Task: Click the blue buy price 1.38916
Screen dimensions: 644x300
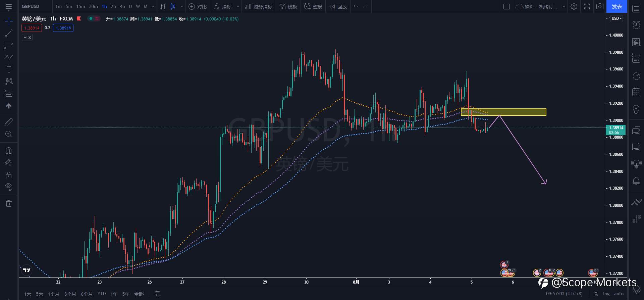Action: coord(63,28)
